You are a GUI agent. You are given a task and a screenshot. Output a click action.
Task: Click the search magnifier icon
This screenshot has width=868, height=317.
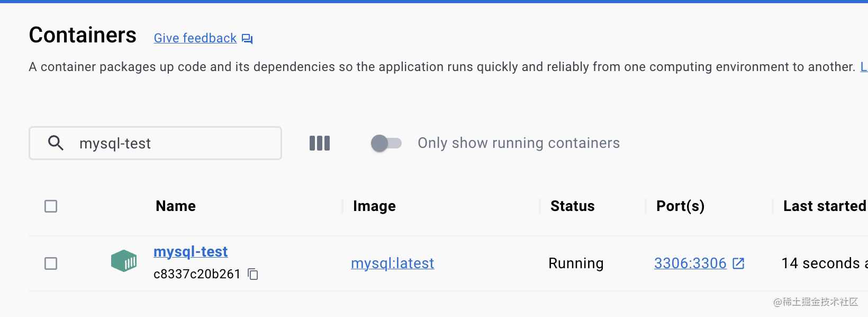tap(56, 143)
